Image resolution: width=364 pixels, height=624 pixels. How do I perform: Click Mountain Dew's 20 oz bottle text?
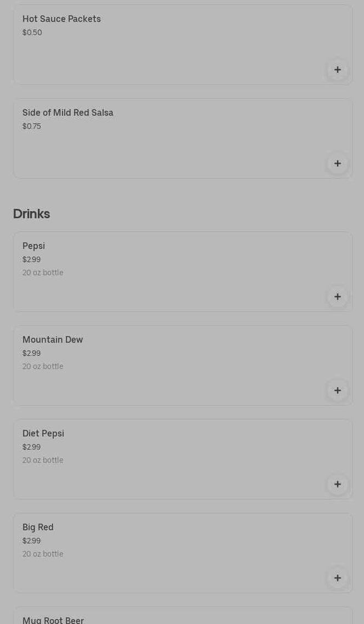(x=43, y=366)
